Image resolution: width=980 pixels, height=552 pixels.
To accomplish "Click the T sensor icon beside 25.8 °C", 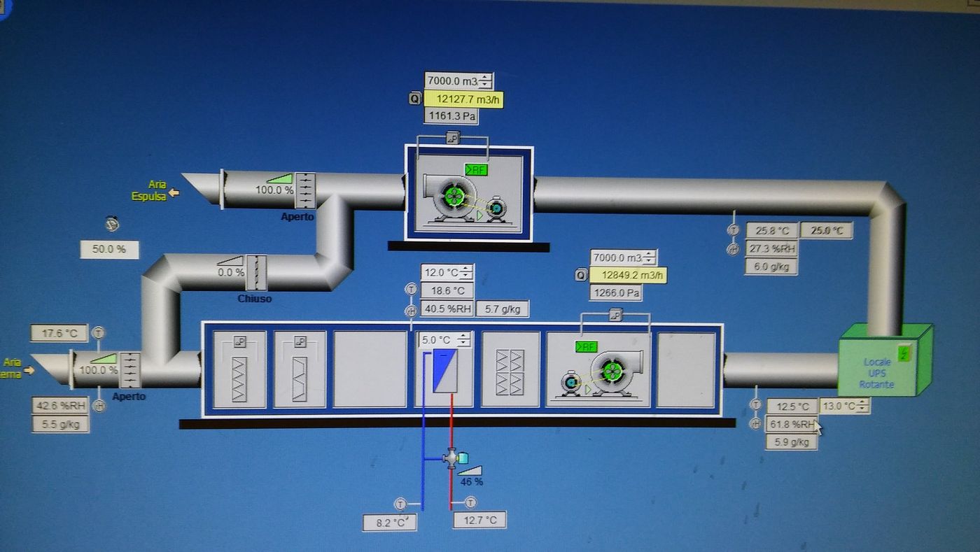I will (x=733, y=229).
